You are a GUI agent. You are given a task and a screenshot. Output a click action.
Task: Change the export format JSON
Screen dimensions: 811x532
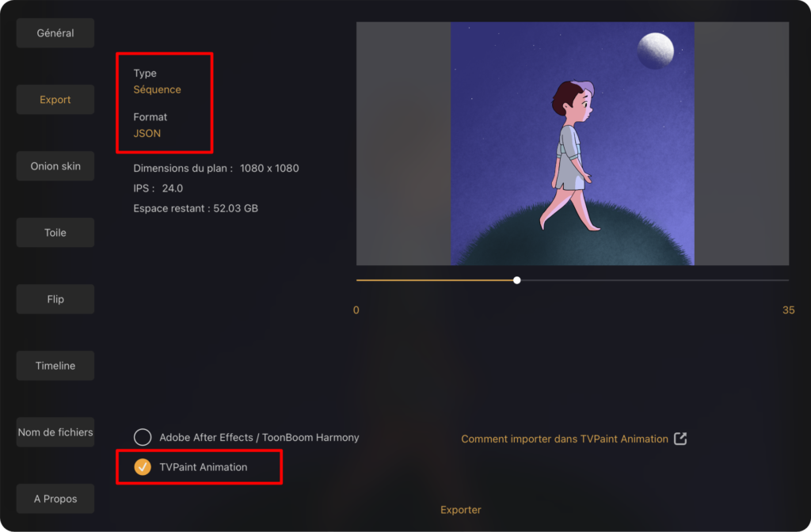[147, 133]
